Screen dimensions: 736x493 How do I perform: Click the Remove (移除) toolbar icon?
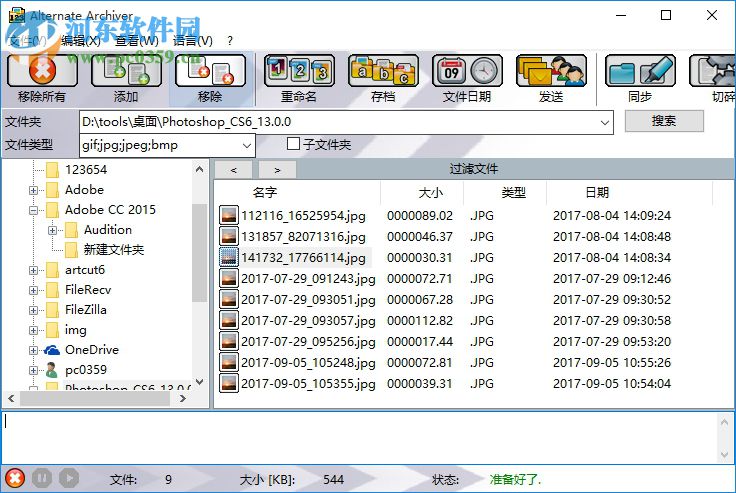(210, 71)
